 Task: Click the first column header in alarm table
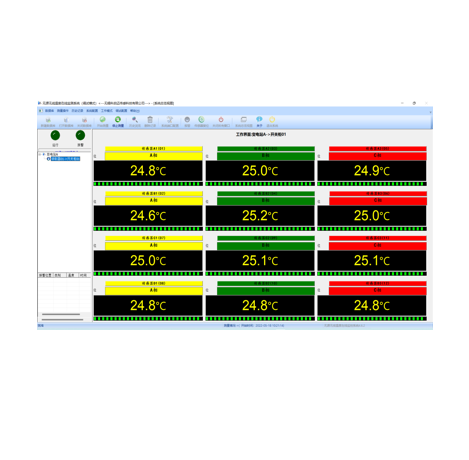(45, 275)
